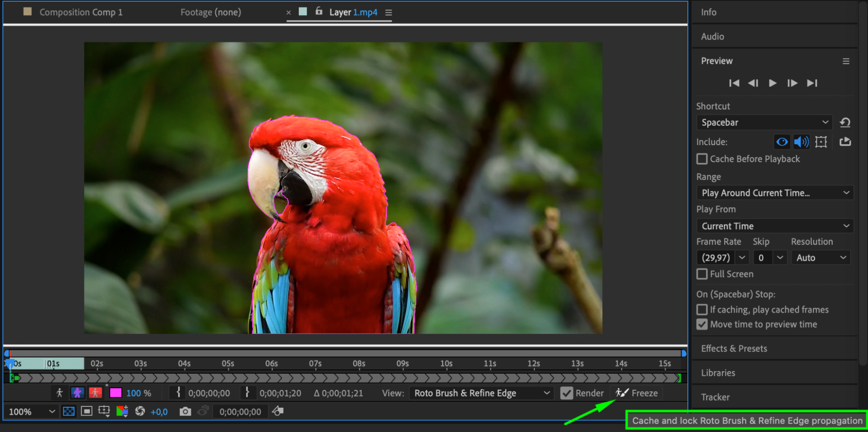Enable Cache Before Playback checkbox
The image size is (868, 432).
tap(702, 159)
